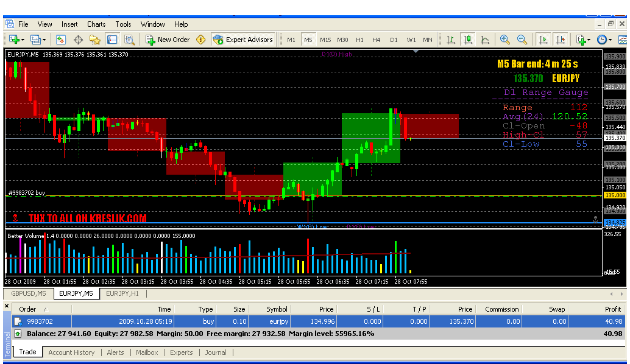Open the File menu
The image size is (630, 364).
23,24
